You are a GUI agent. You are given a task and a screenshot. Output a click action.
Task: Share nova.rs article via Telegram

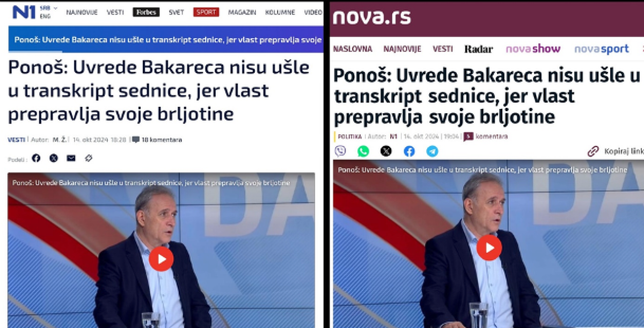432,151
